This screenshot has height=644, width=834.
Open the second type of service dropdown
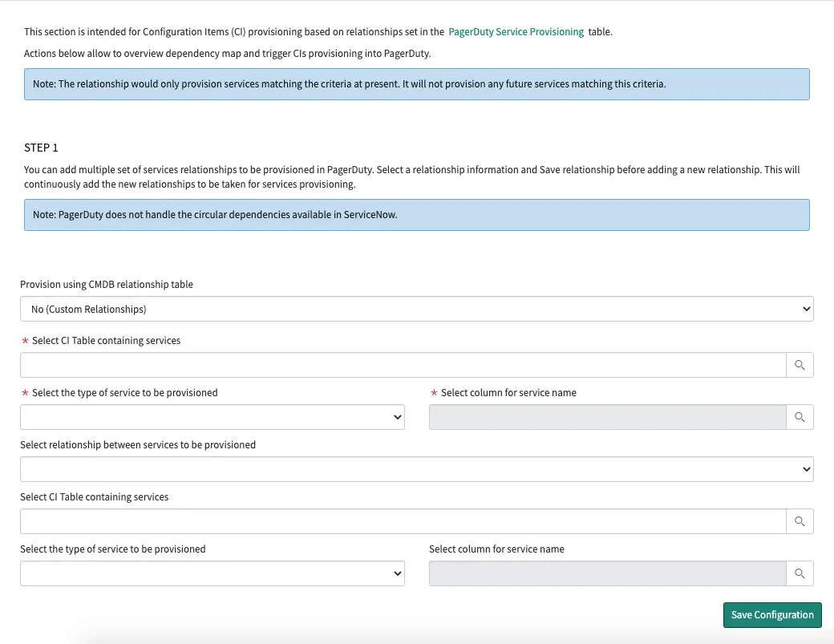[213, 573]
